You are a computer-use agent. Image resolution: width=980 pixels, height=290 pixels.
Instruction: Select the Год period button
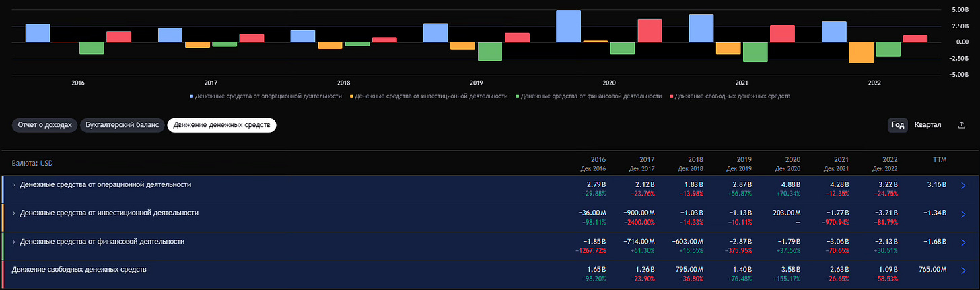pos(898,125)
